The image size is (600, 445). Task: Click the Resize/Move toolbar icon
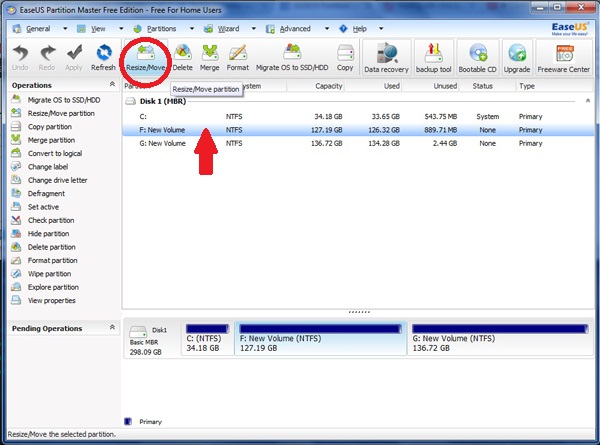pos(145,56)
